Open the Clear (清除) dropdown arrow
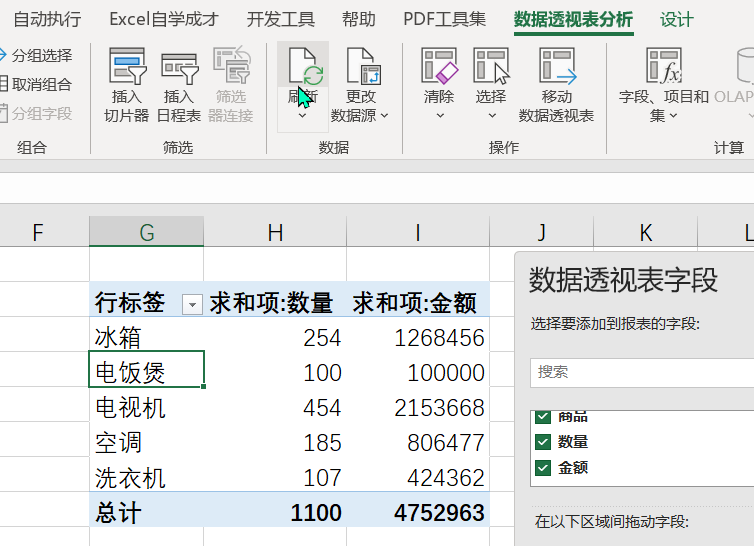 (x=440, y=115)
